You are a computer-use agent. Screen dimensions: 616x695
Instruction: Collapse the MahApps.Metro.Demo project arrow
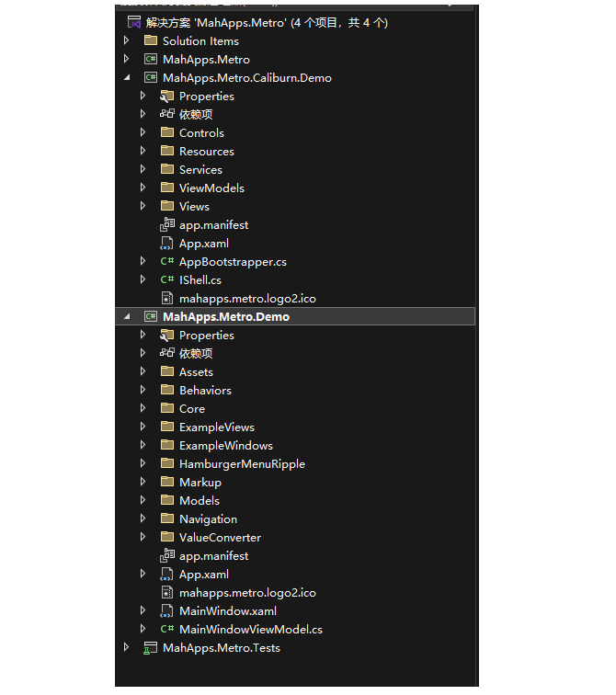(126, 317)
